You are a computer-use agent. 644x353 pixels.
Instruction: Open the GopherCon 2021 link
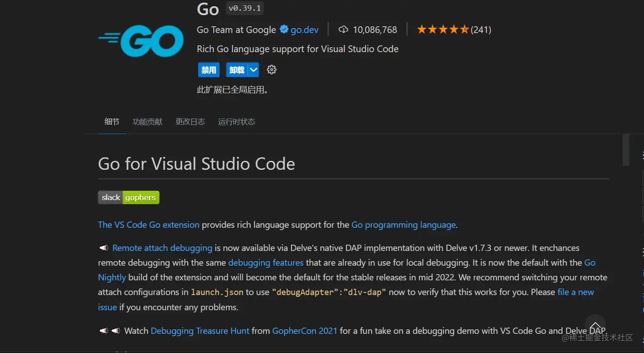(x=305, y=331)
